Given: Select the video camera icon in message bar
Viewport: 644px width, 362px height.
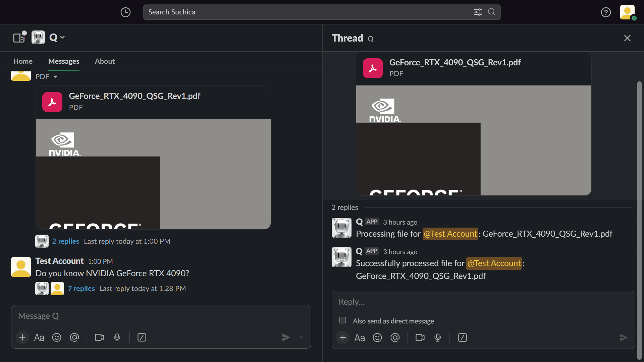Looking at the screenshot, I should click(x=100, y=338).
